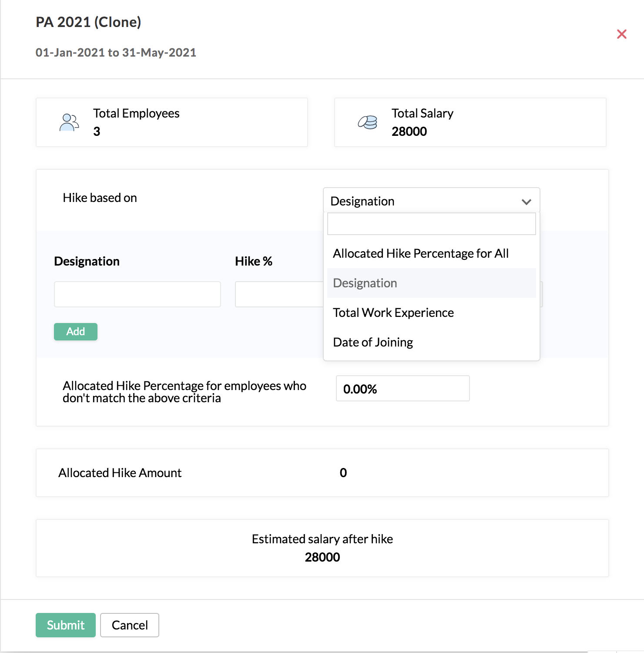Screen dimensions: 644x653
Task: Choose Allocated Hike Percentage for All option
Action: (421, 253)
